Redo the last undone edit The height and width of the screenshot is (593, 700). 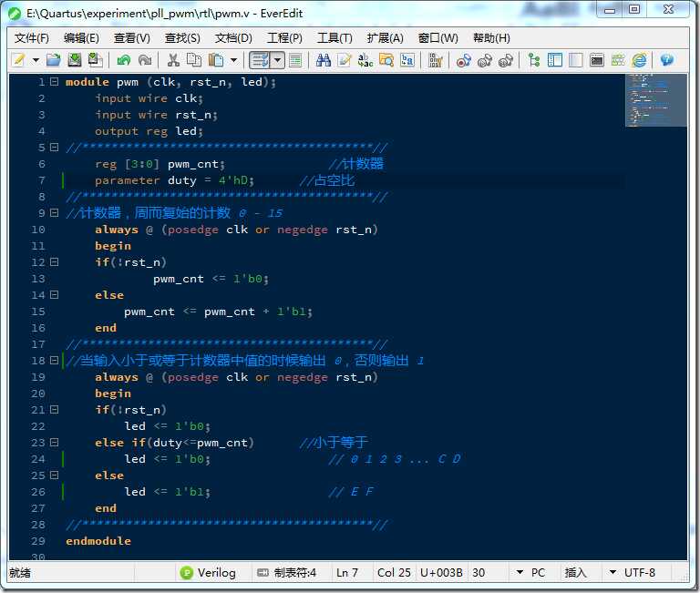click(145, 60)
